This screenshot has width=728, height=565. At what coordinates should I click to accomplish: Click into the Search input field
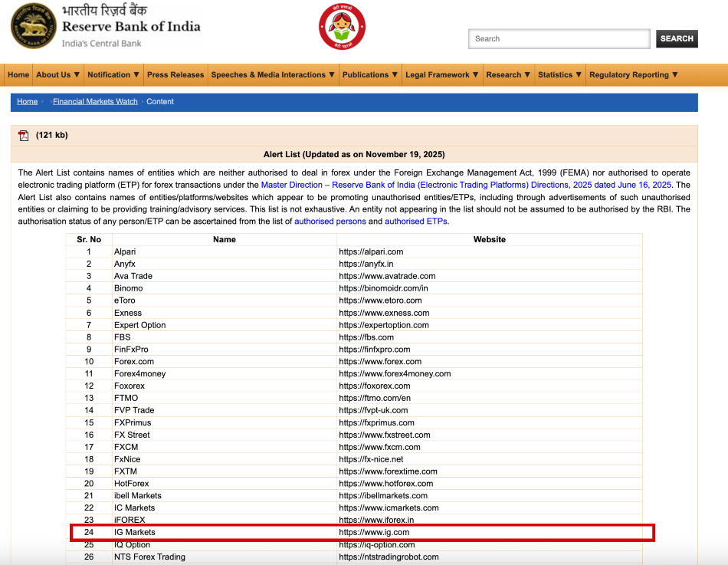click(559, 38)
